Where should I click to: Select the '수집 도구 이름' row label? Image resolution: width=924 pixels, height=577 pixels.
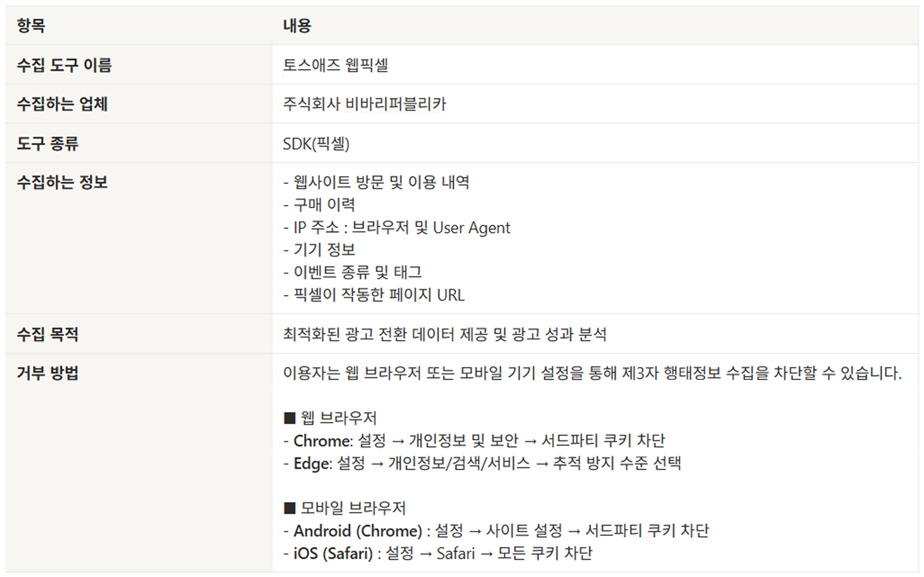tap(64, 65)
